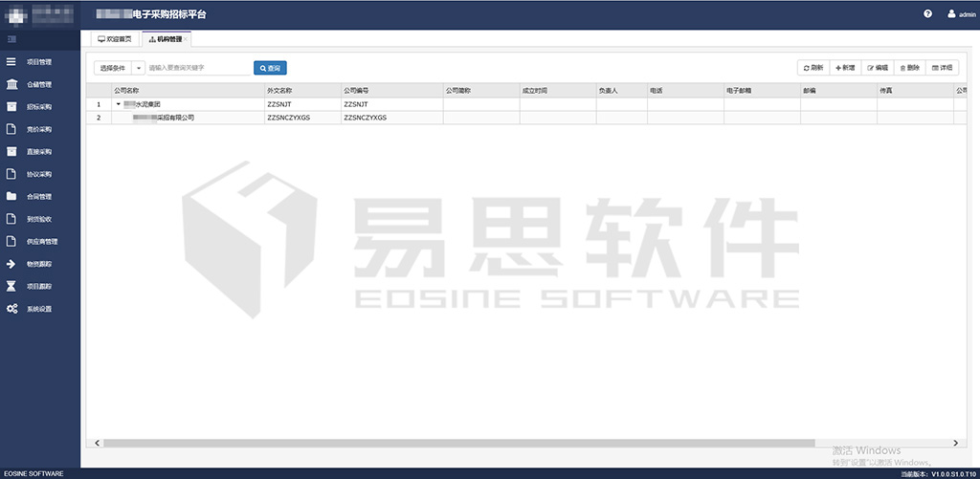Click the 招标采购 sidebar icon
This screenshot has width=980, height=479.
coord(11,107)
